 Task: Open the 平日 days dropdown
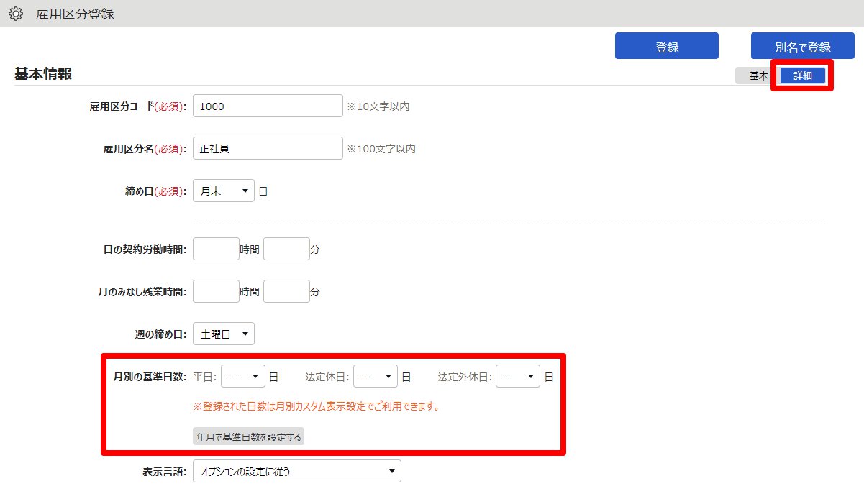(x=243, y=376)
